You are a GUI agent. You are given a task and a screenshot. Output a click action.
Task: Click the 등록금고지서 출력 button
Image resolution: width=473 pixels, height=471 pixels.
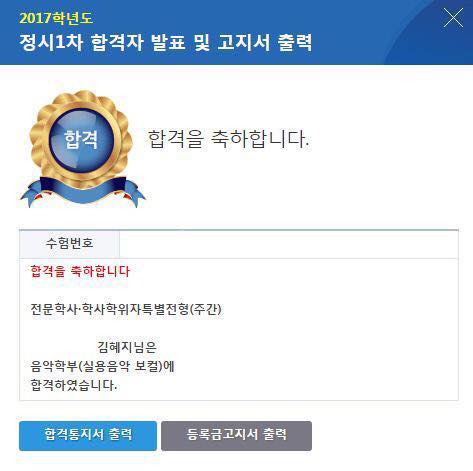[x=237, y=436]
